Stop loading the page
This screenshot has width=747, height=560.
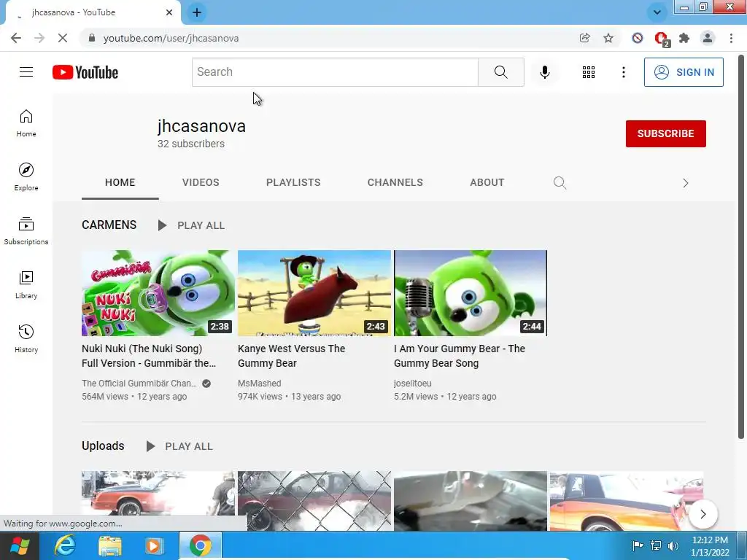tap(63, 38)
